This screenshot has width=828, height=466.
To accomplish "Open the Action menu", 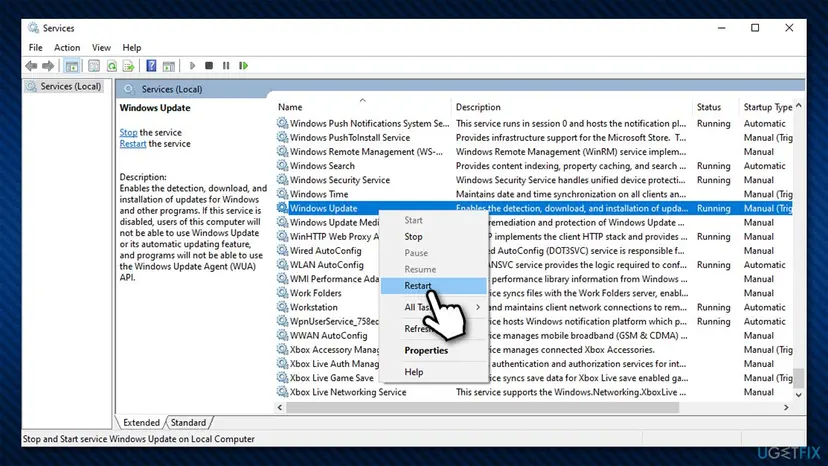I will (x=67, y=48).
